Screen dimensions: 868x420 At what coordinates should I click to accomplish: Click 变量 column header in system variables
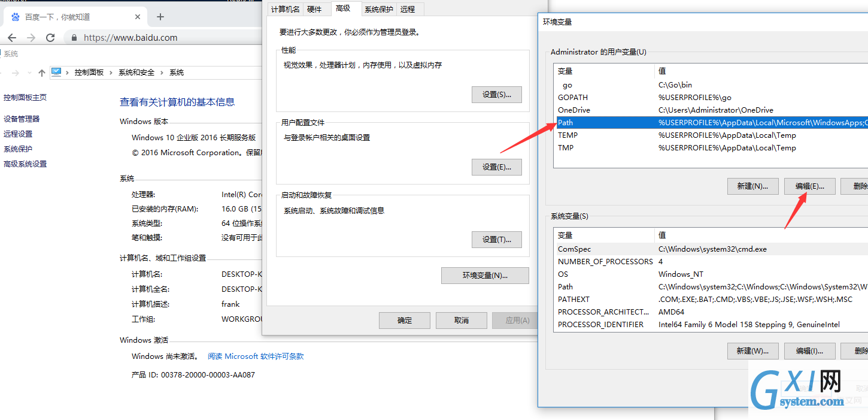(x=605, y=235)
